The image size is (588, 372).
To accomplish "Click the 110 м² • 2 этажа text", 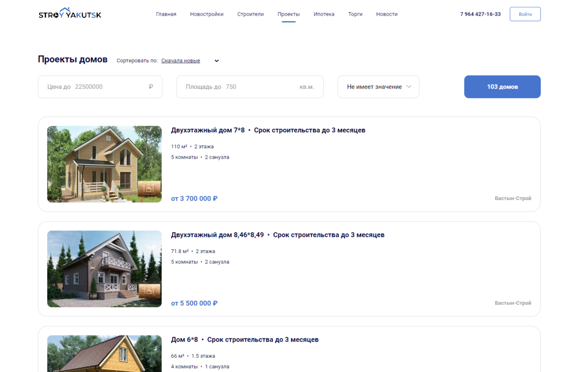I will pyautogui.click(x=192, y=147).
